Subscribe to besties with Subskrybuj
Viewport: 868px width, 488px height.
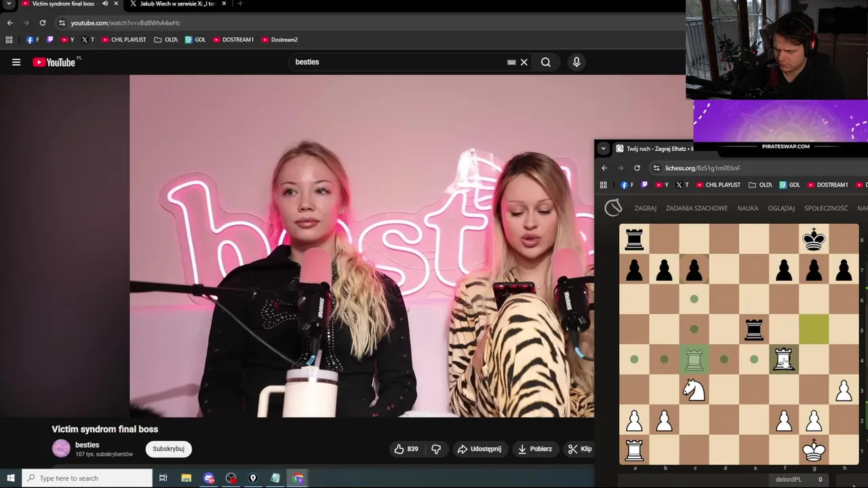click(x=168, y=449)
